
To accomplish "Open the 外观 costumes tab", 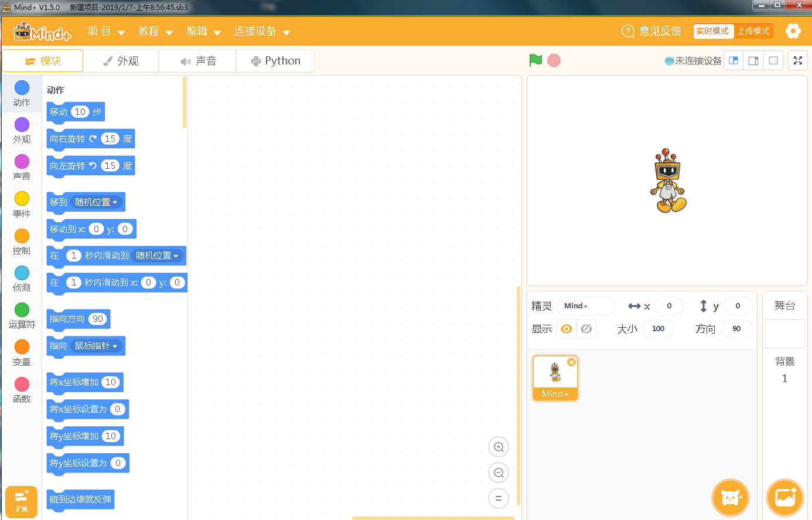I will (121, 61).
